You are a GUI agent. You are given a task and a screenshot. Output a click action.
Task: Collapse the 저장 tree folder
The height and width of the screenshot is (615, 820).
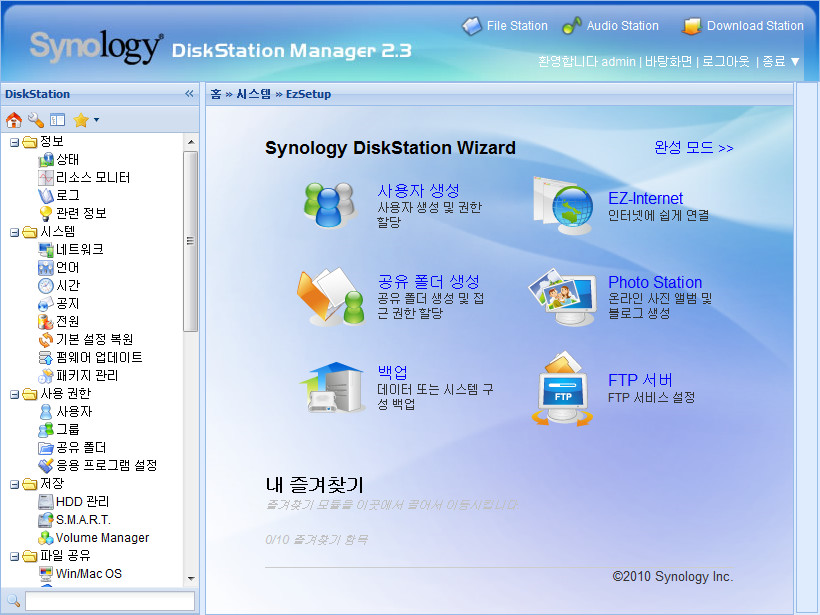pos(14,484)
